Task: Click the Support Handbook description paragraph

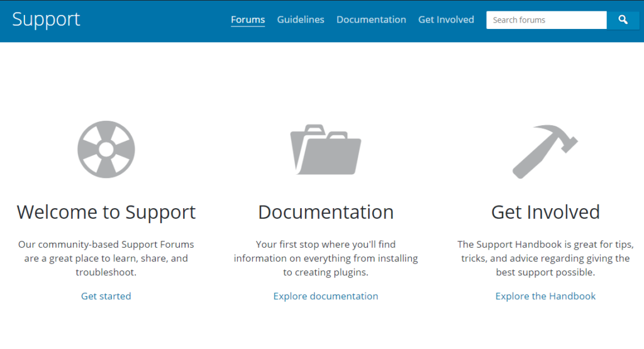Action: (x=545, y=258)
